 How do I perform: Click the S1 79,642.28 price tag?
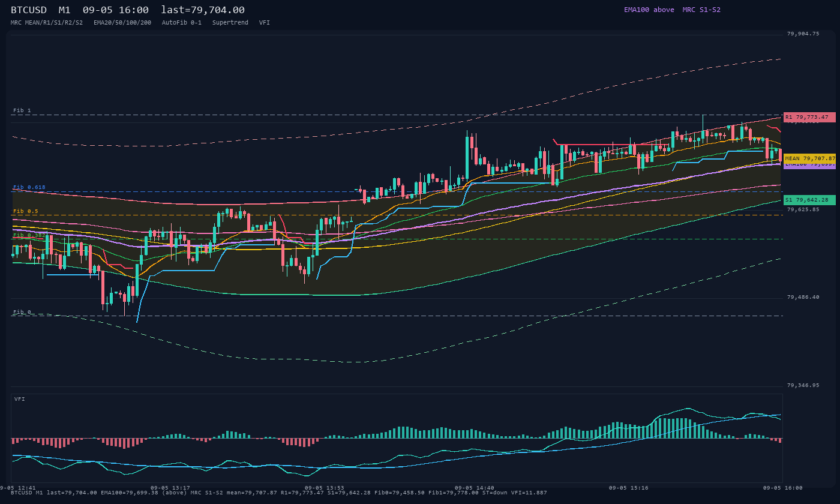[x=809, y=200]
